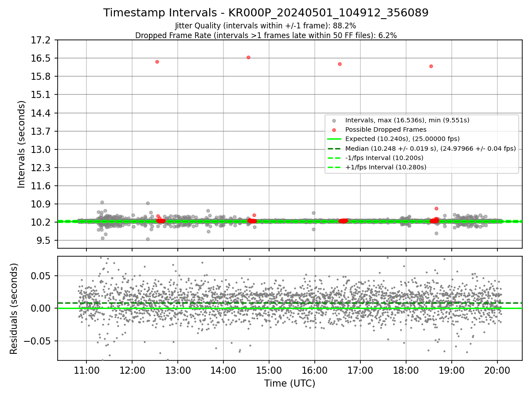
Task: Click the "Intervals (seconds)" y-axis label
Action: click(22, 144)
